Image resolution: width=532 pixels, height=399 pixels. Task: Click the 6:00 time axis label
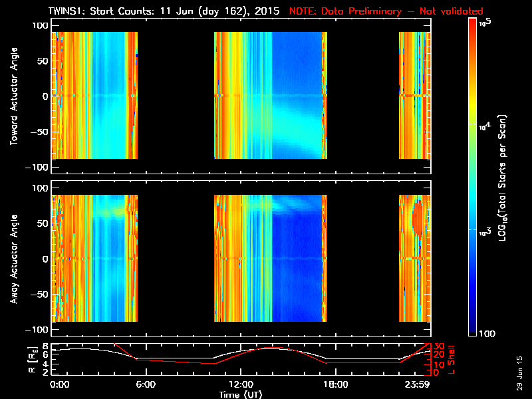[x=146, y=385]
